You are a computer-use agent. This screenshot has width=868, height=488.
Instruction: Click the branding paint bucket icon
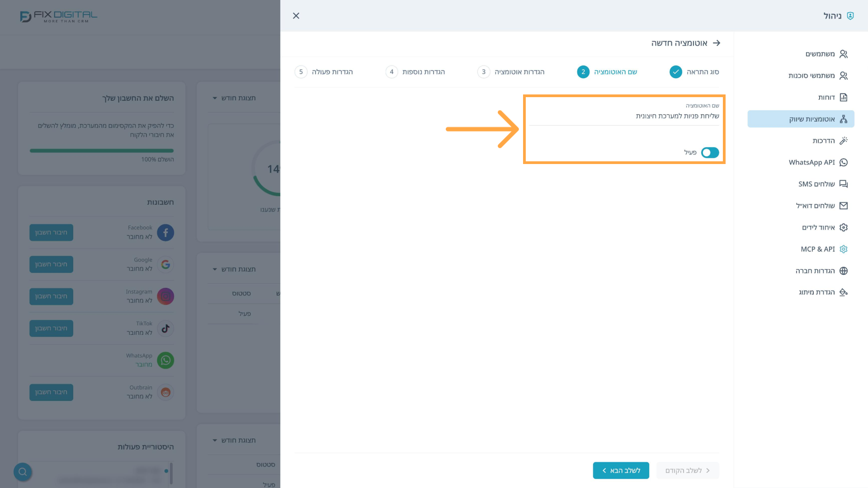click(844, 292)
